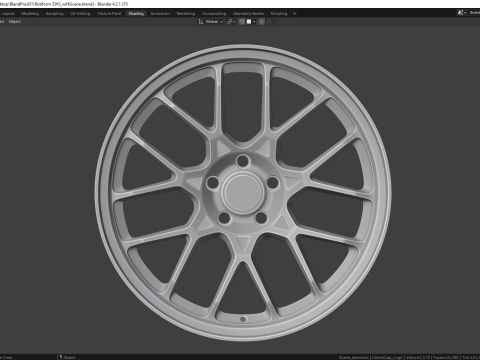Toggle proportional editing icon
480x360 pixels.
(262, 22)
